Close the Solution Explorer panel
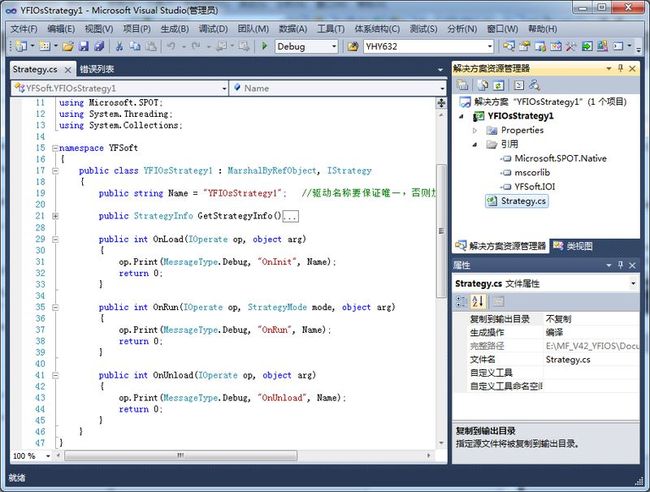The image size is (650, 492). [x=632, y=68]
